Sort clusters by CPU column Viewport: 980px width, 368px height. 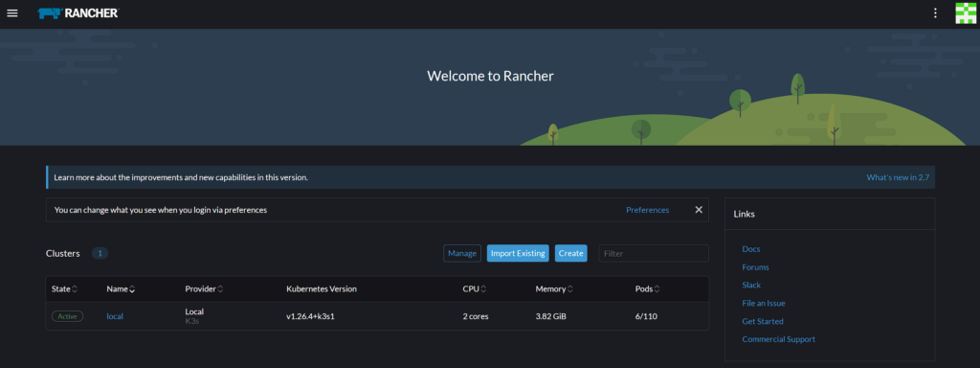(475, 289)
